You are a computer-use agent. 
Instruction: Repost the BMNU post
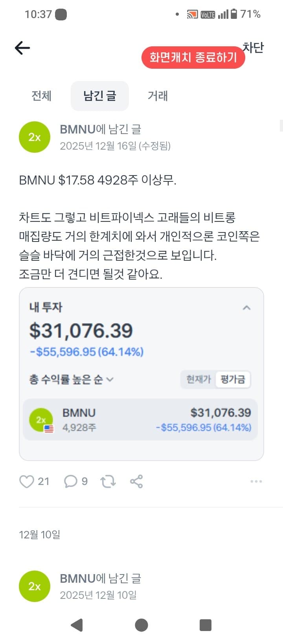pyautogui.click(x=108, y=481)
